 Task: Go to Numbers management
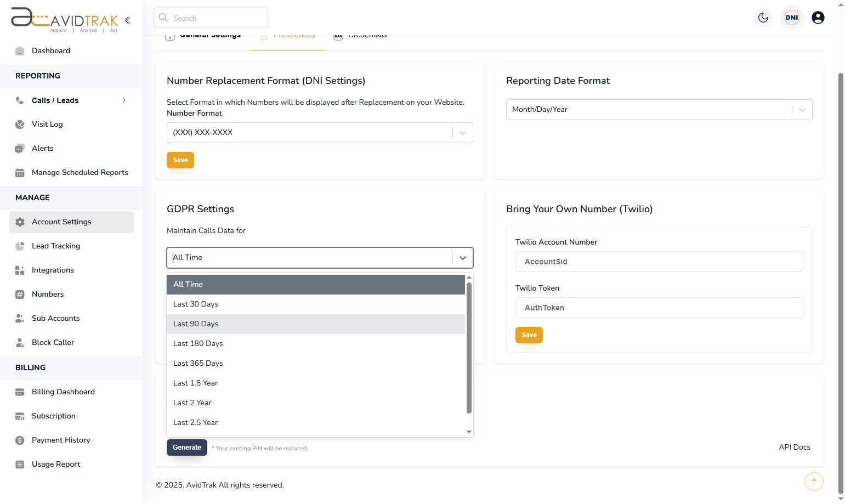pyautogui.click(x=47, y=294)
